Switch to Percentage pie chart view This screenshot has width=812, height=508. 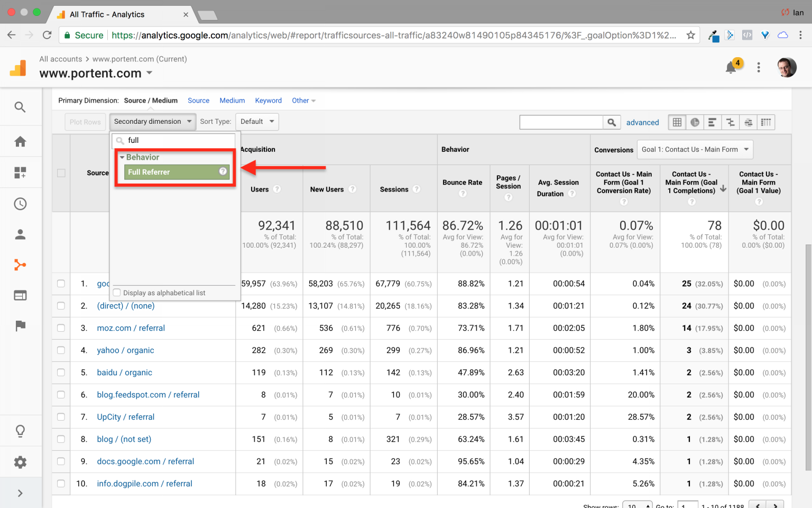(695, 122)
